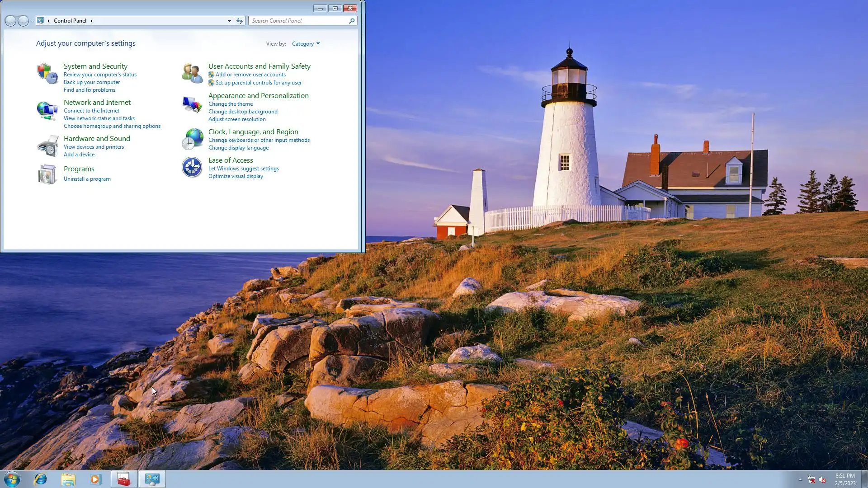868x488 pixels.
Task: Launch Internet Explorer from the taskbar
Action: click(41, 479)
